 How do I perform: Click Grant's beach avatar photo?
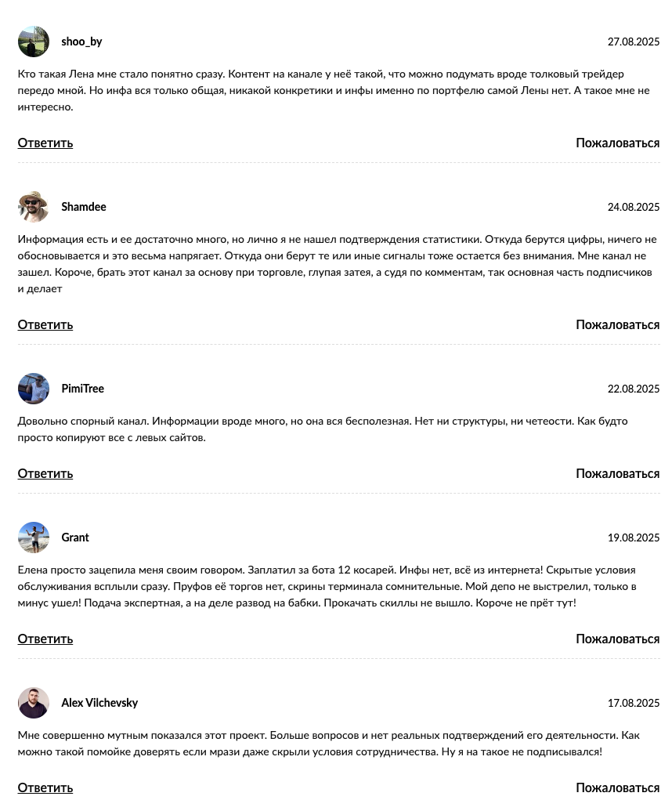[x=34, y=538]
